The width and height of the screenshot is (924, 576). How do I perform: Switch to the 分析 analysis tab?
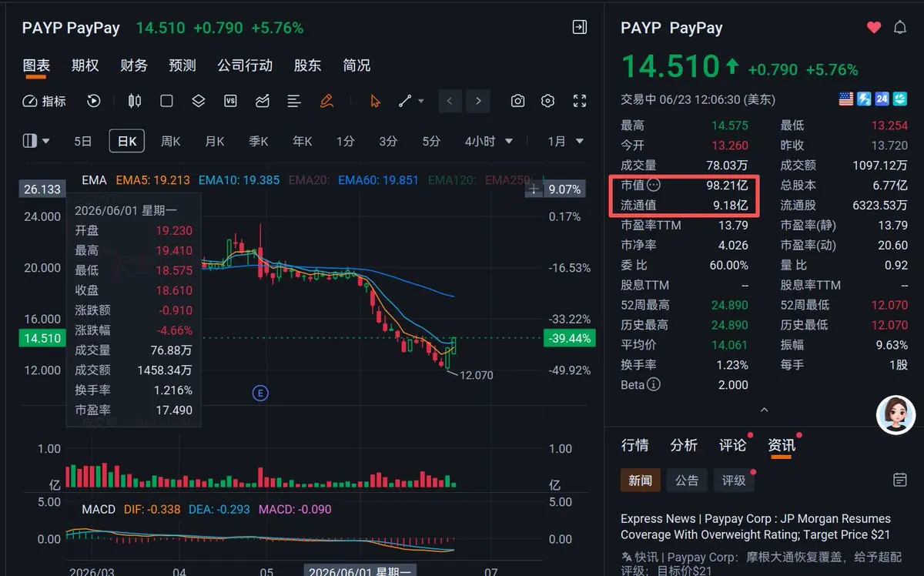coord(684,445)
